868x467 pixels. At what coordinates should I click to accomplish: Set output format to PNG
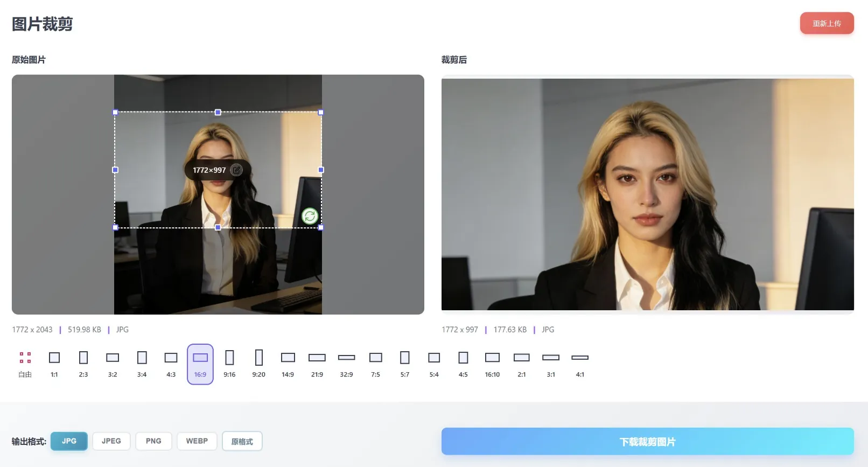[153, 441]
